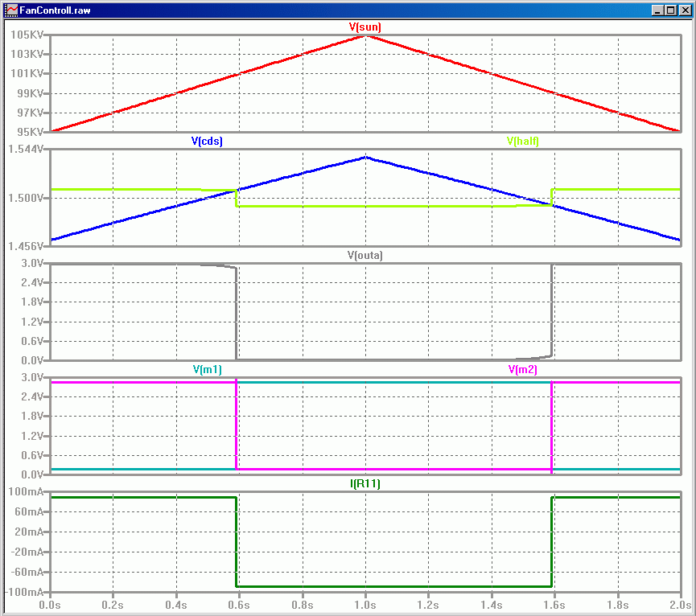Click the 0.2s time axis label
This screenshot has width=696, height=616.
click(x=113, y=605)
